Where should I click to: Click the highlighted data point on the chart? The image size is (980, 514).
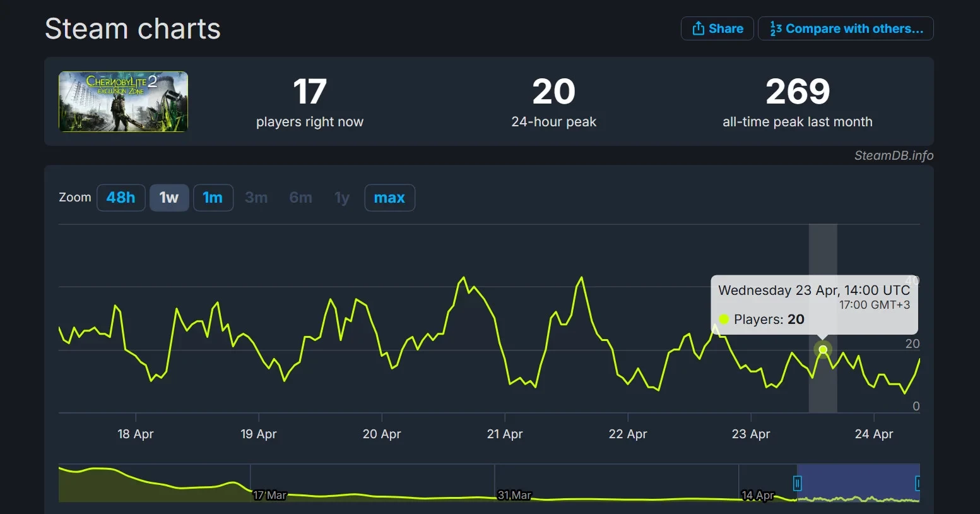pos(823,349)
